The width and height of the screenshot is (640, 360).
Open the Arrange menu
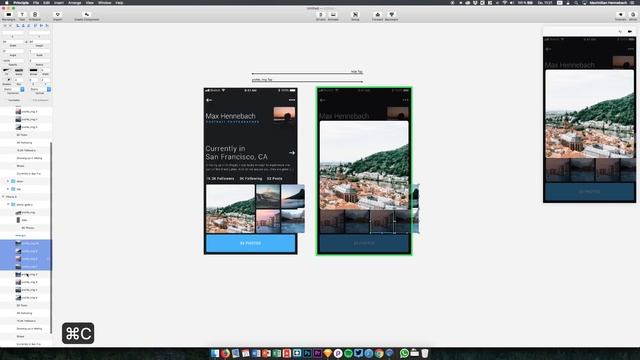(x=75, y=2)
